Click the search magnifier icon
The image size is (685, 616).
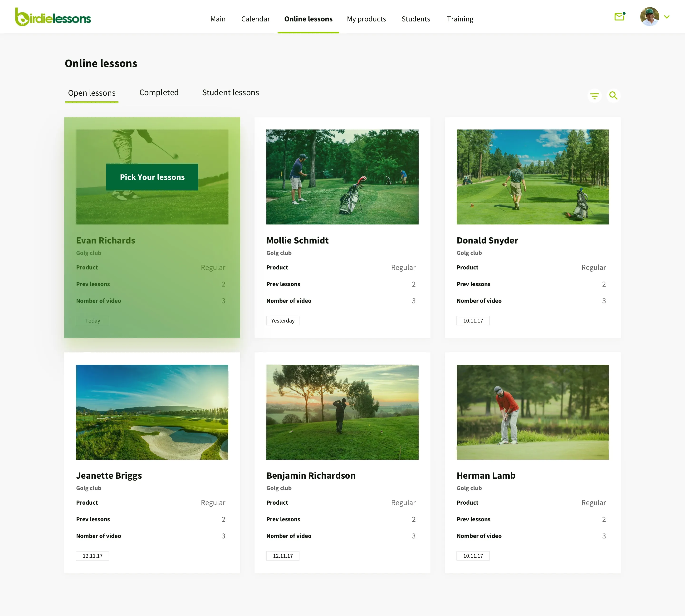613,96
